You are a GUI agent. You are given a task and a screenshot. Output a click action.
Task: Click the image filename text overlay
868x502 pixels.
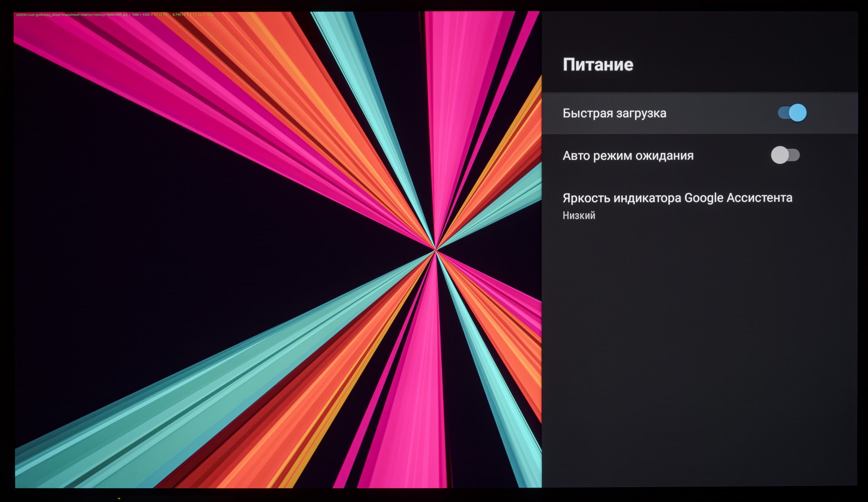[x=72, y=15]
